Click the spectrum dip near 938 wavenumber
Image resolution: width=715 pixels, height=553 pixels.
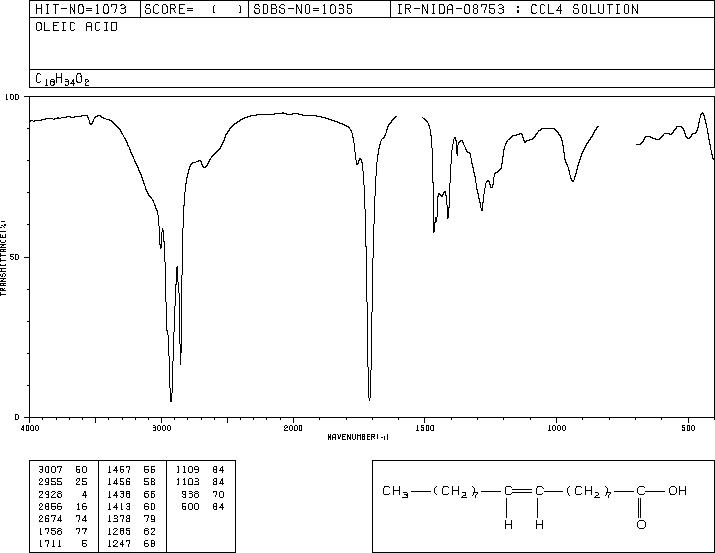(573, 179)
